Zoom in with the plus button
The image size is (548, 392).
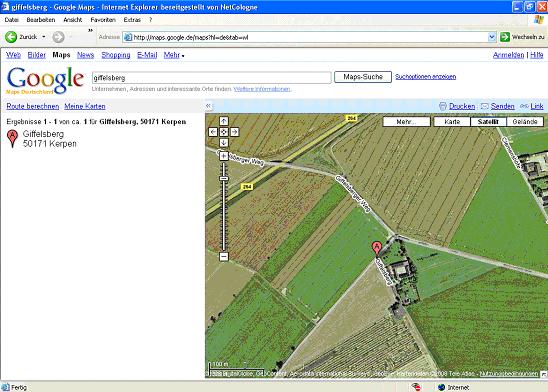click(224, 156)
